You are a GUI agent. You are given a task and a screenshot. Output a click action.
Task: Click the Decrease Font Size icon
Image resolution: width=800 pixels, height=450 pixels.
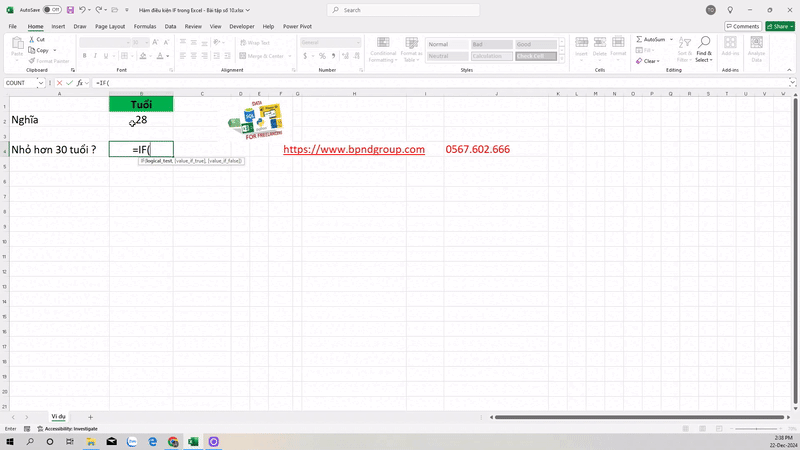click(166, 42)
